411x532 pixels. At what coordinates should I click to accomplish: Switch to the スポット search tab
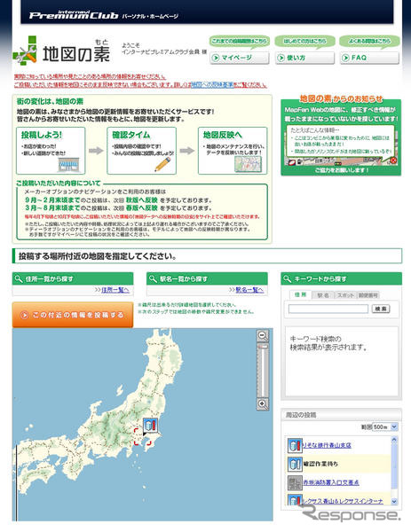tap(345, 295)
